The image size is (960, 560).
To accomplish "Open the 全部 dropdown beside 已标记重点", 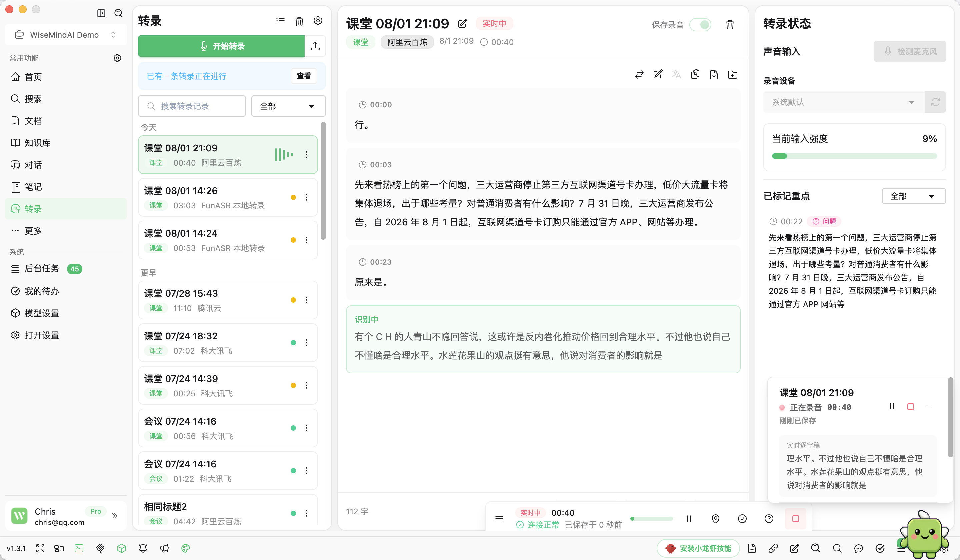I will pyautogui.click(x=914, y=196).
